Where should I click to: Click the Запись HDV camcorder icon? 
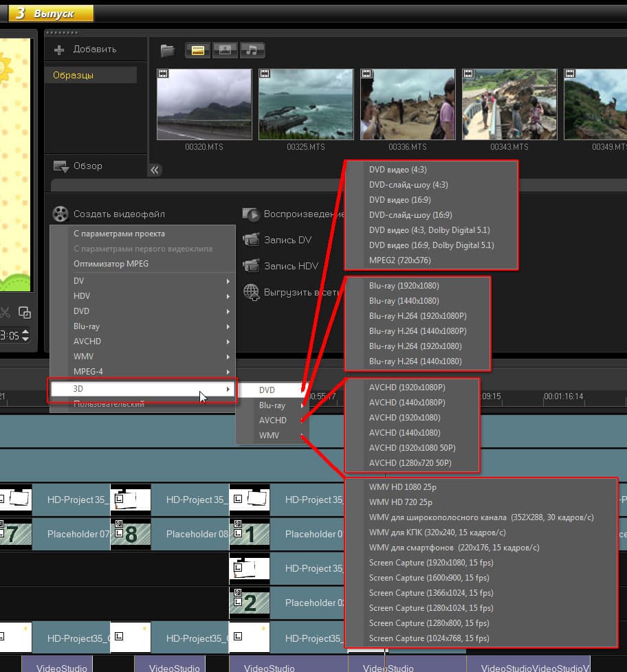coord(252,266)
